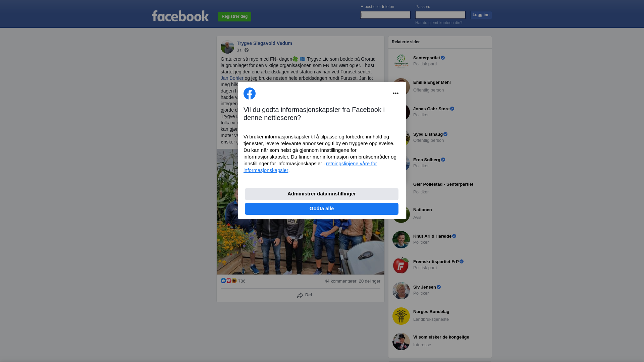View the 44 kommentarer link
Viewport: 644px width, 362px height.
tap(340, 281)
